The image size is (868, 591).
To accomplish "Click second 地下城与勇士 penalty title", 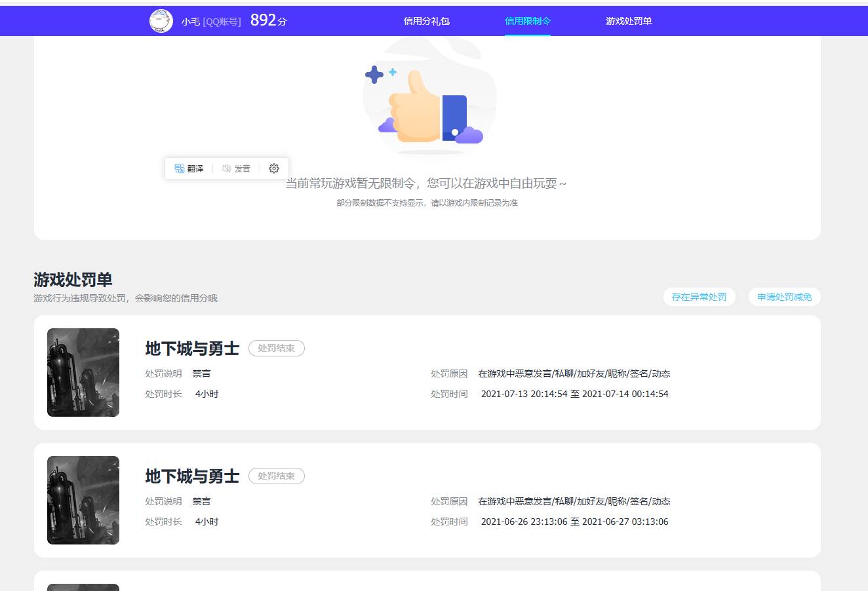I will pos(192,476).
